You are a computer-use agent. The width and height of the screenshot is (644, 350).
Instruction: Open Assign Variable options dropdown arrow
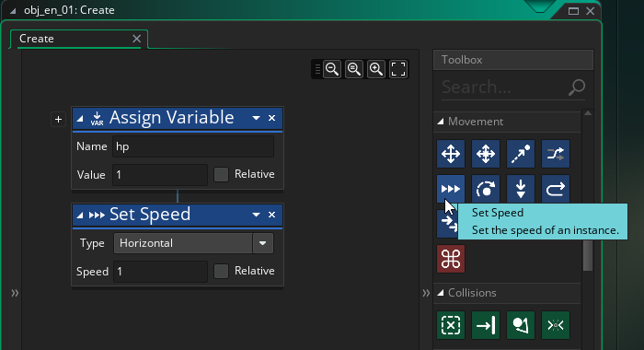click(256, 118)
